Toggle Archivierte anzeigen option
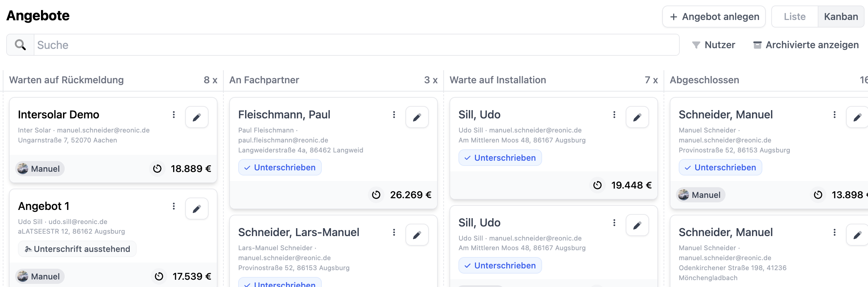This screenshot has height=287, width=868. (x=806, y=45)
